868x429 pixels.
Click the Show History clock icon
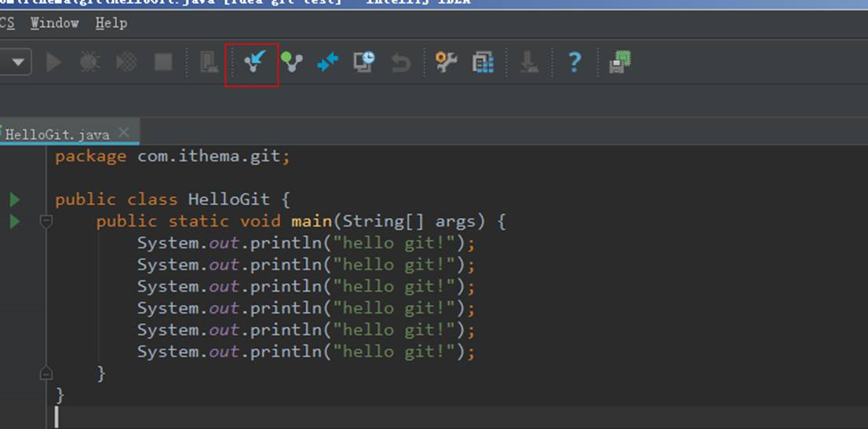[363, 61]
